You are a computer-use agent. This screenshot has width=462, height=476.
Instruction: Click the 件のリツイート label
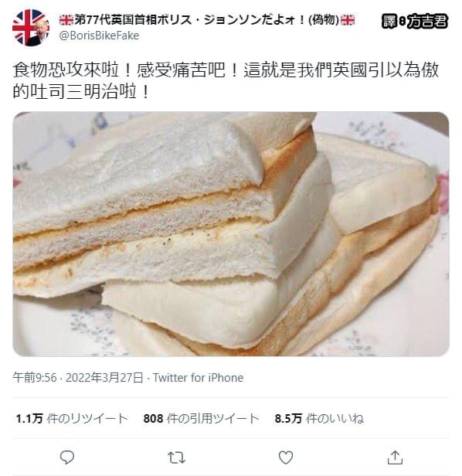click(x=88, y=418)
